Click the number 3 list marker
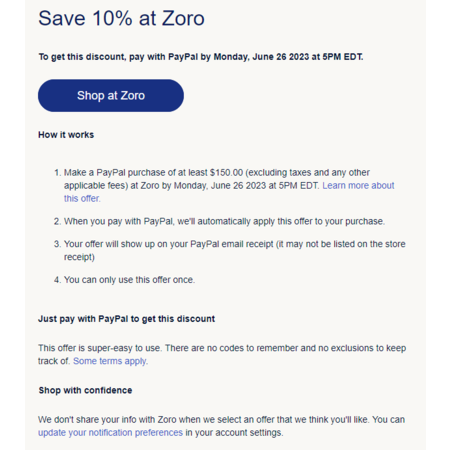Viewport: 450px width, 450px height. click(57, 244)
